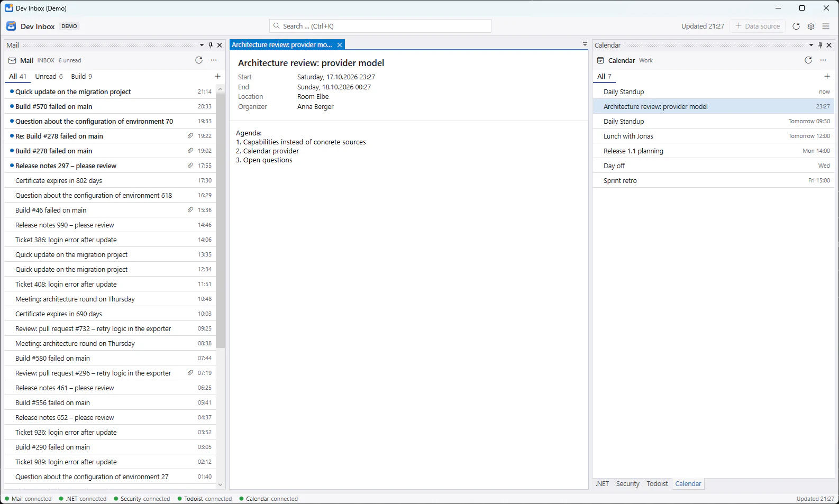Image resolution: width=839 pixels, height=504 pixels.
Task: Refresh the Calendar Work list
Action: click(x=808, y=60)
